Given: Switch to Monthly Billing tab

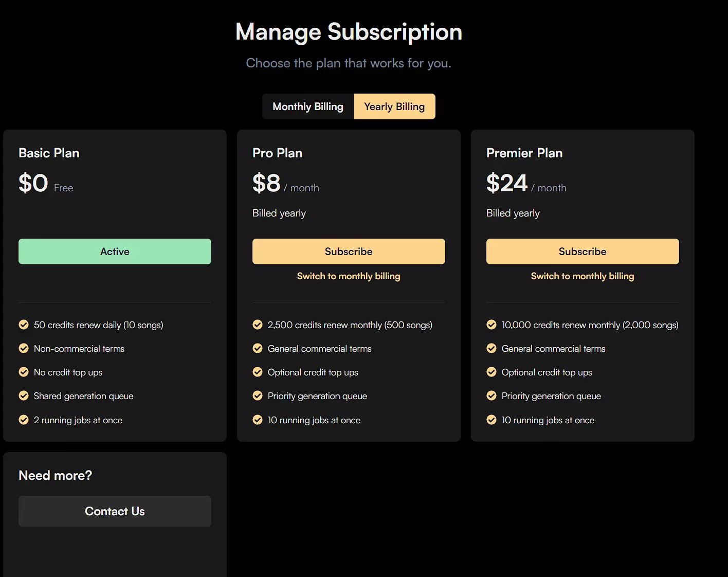Looking at the screenshot, I should (x=307, y=106).
